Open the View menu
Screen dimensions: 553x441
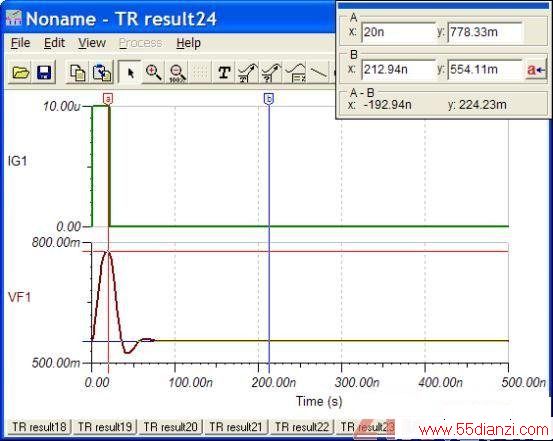[92, 43]
